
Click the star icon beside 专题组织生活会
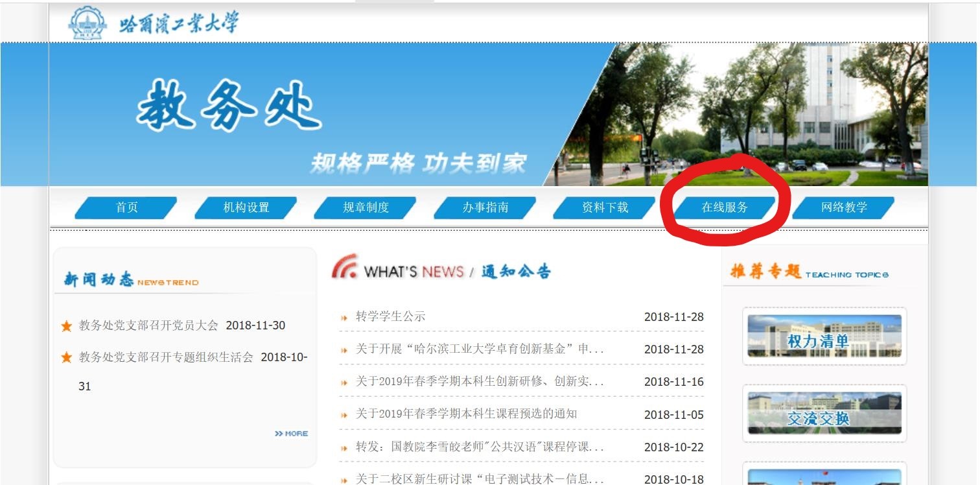[x=66, y=357]
